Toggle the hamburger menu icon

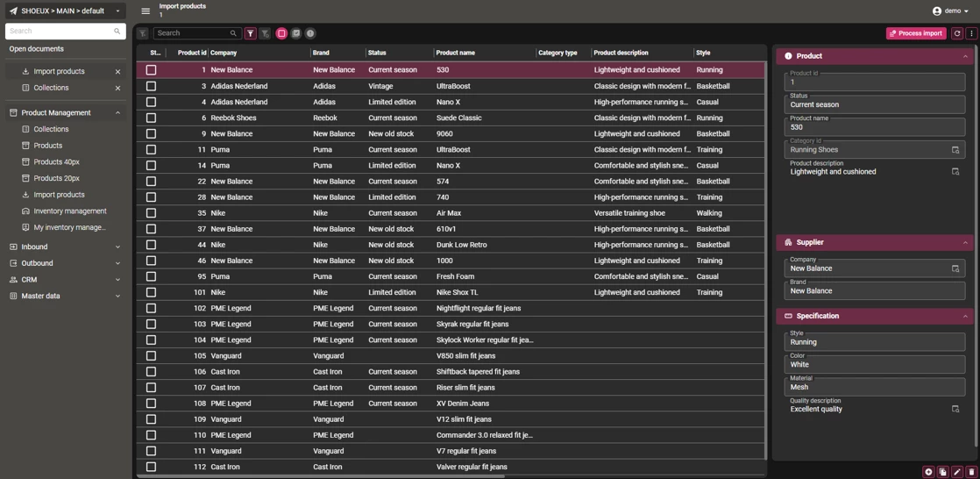point(146,11)
